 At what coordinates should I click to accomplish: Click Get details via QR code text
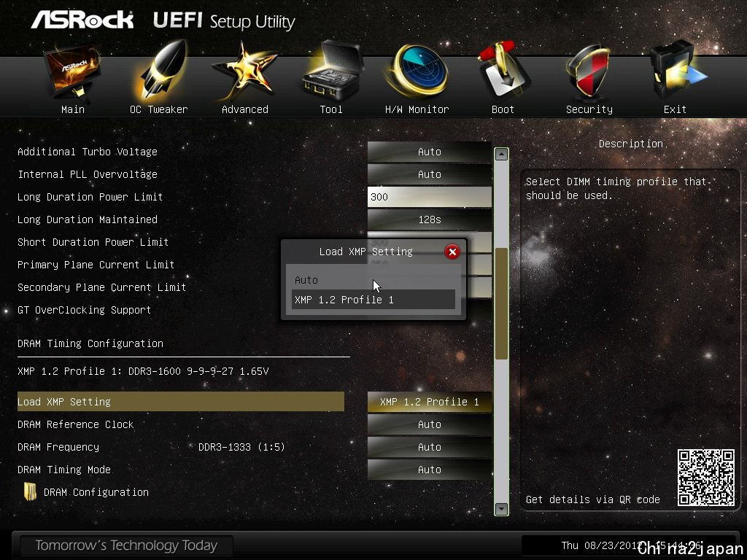[x=592, y=499]
